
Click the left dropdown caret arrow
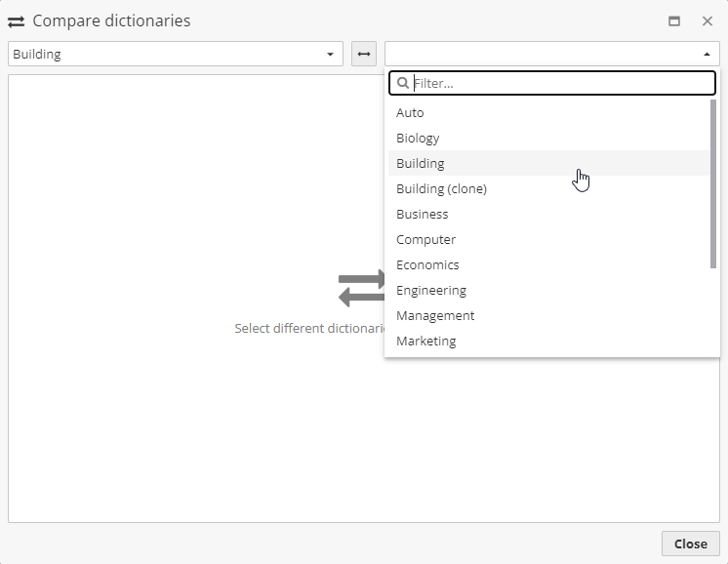click(330, 54)
